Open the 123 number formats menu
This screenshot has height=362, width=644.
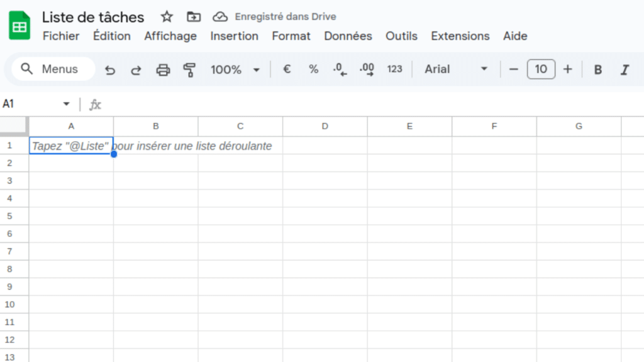click(x=394, y=69)
